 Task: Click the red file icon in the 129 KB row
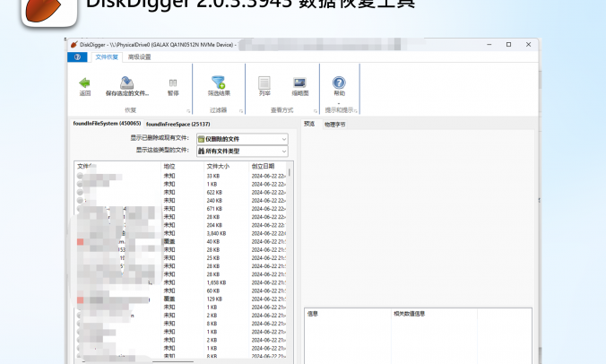pyautogui.click(x=80, y=299)
